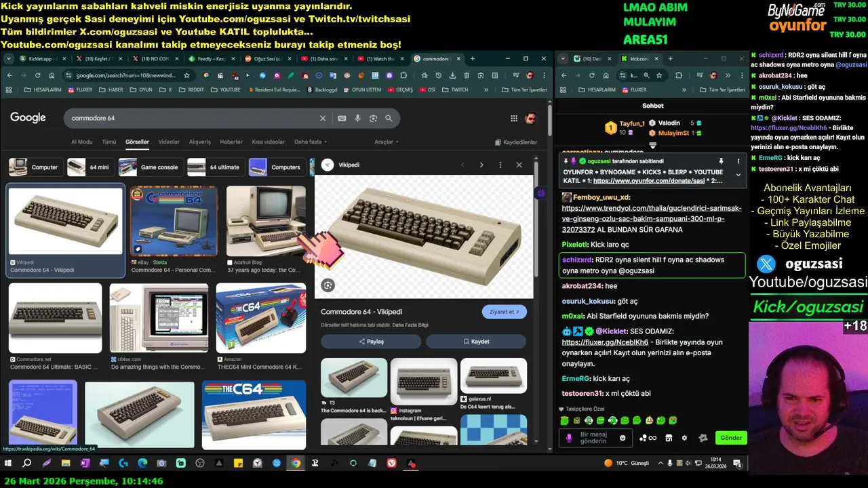Open extensions puzzle icon in Google window
The image size is (868, 488).
pyautogui.click(x=403, y=75)
